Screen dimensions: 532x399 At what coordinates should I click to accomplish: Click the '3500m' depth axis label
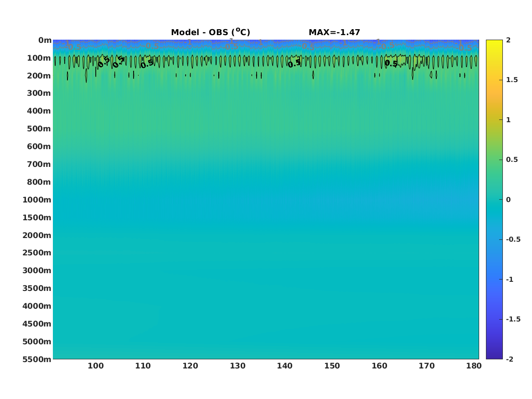[x=37, y=288]
